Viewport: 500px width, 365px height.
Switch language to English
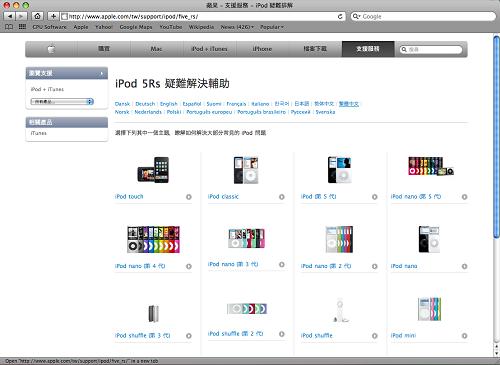point(169,104)
